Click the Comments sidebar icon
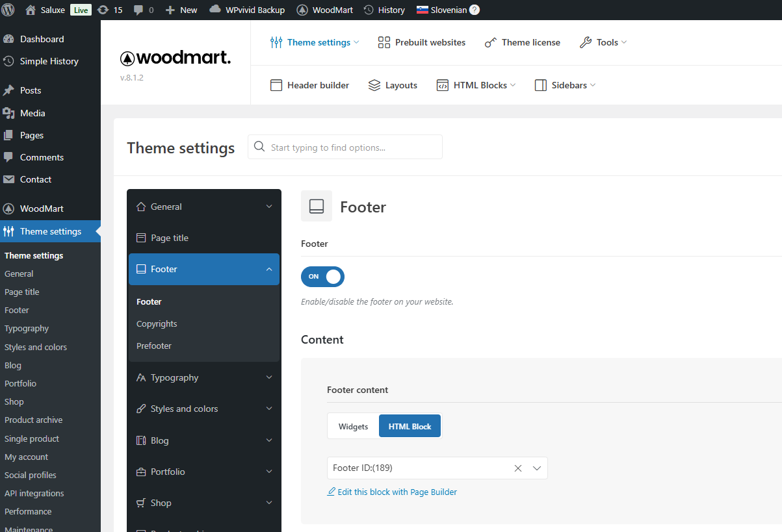Screen dimensions: 782x532 pos(8,157)
